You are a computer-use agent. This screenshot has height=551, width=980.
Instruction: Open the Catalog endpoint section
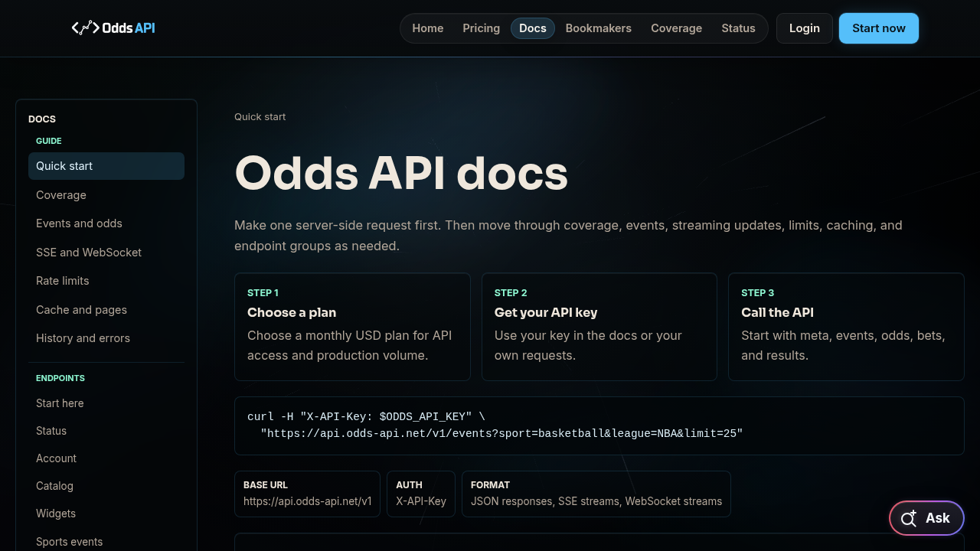[106, 486]
